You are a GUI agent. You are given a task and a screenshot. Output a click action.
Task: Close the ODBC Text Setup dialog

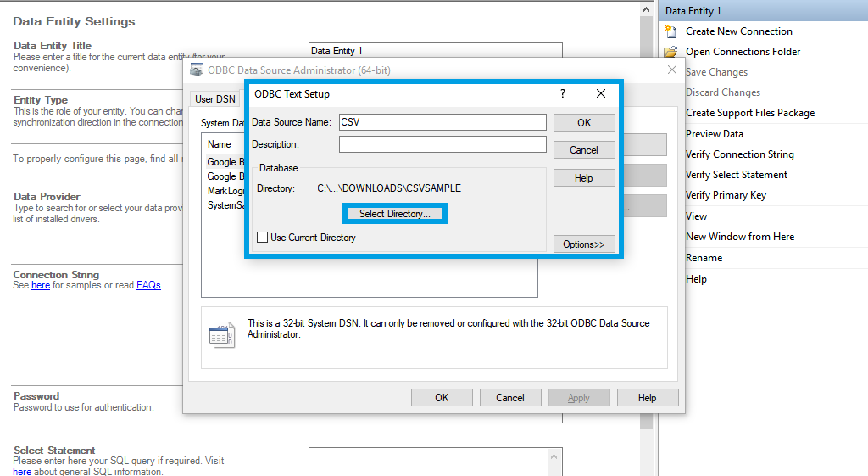click(x=601, y=94)
